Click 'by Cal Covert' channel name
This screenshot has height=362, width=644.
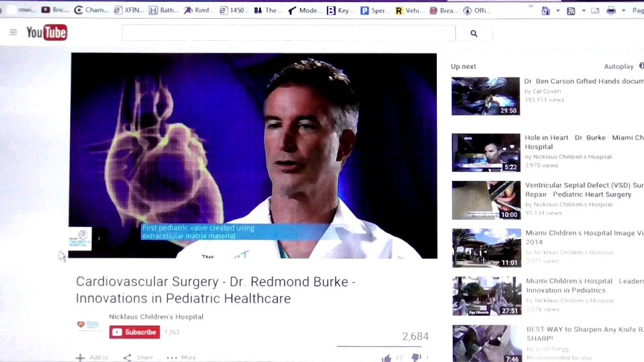[x=543, y=92]
